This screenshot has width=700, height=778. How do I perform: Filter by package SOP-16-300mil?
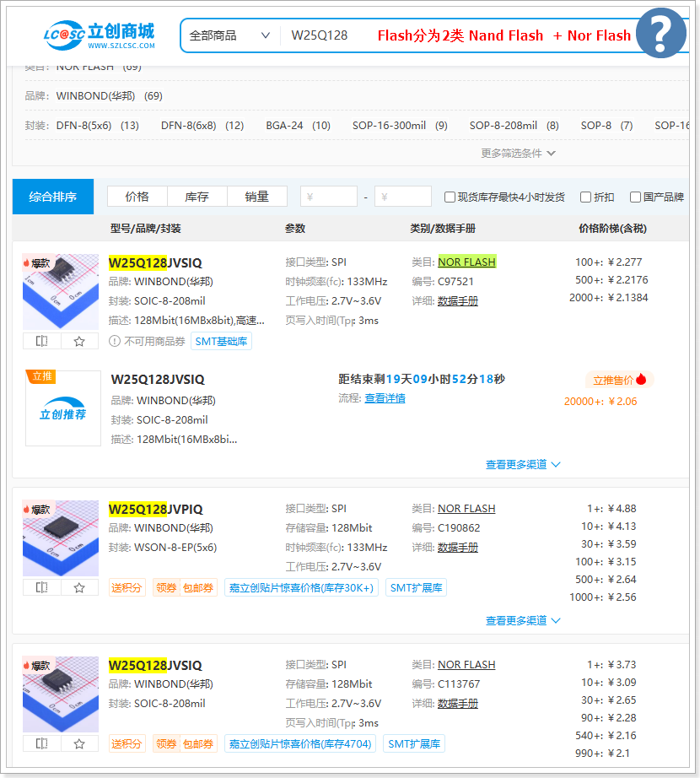[400, 126]
